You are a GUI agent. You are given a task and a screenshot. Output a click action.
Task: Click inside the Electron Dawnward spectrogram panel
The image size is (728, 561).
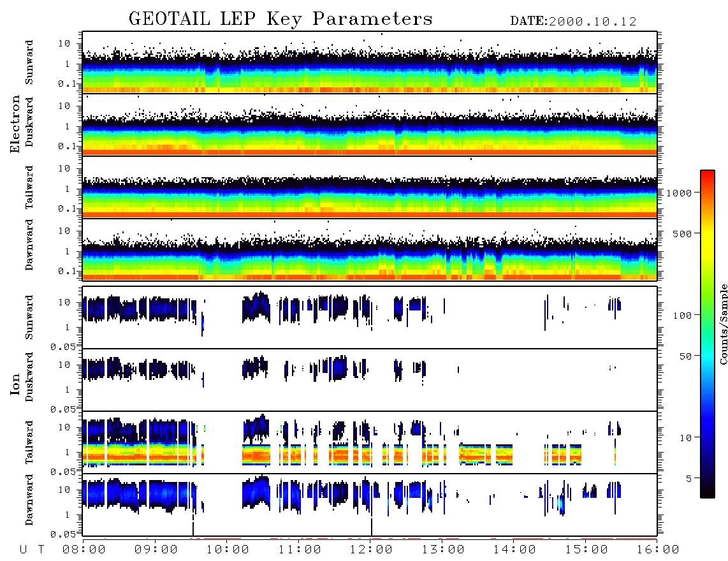370,250
